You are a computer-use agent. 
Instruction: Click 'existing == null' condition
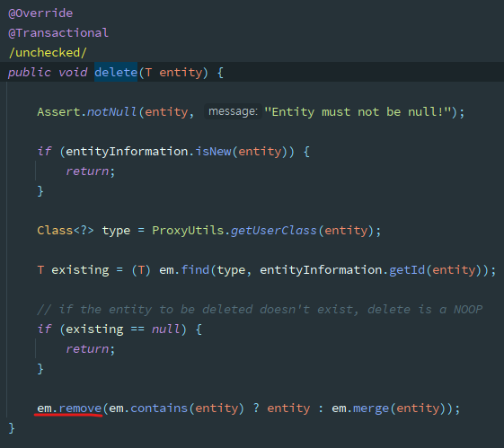click(122, 329)
